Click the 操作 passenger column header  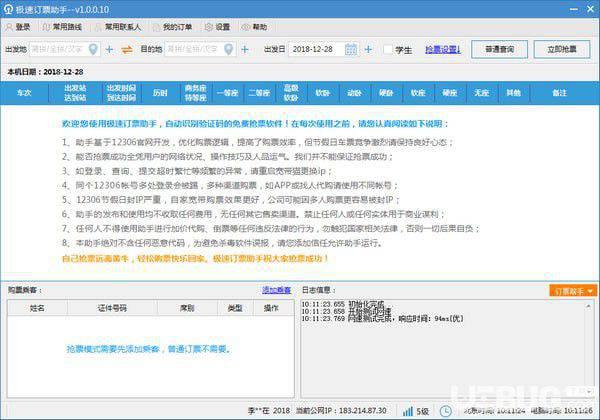271,308
